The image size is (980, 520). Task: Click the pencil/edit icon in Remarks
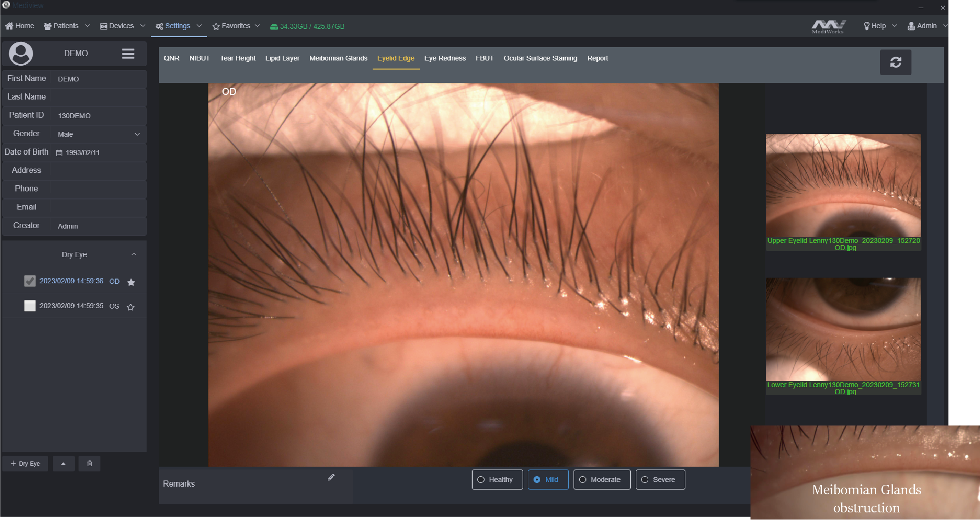tap(331, 478)
